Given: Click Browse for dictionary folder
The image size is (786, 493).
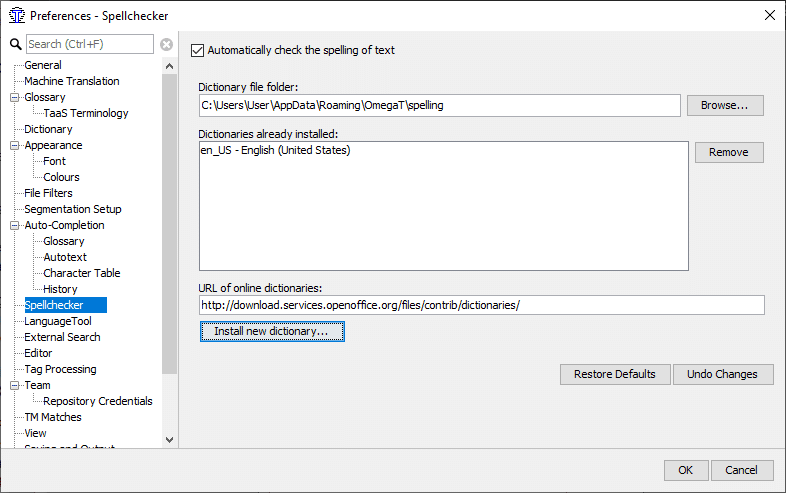Looking at the screenshot, I should [725, 105].
